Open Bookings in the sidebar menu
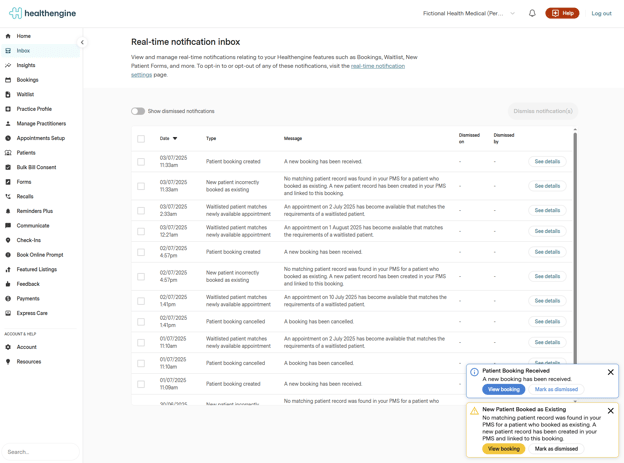 pyautogui.click(x=27, y=80)
